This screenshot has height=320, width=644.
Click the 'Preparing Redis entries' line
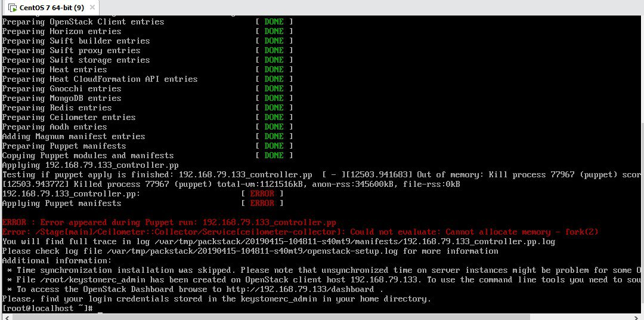(147, 108)
